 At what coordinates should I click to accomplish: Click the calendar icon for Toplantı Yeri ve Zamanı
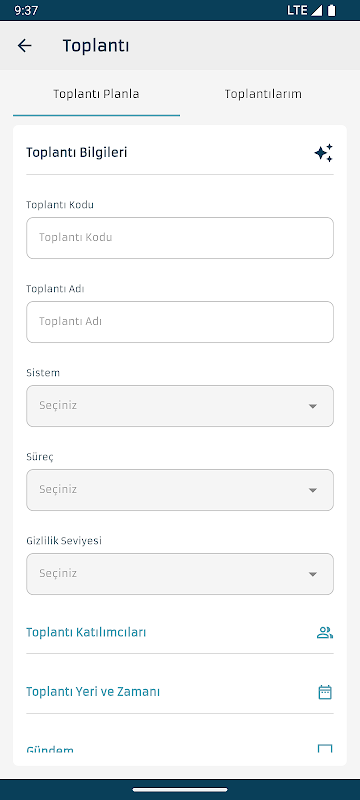[x=325, y=692]
